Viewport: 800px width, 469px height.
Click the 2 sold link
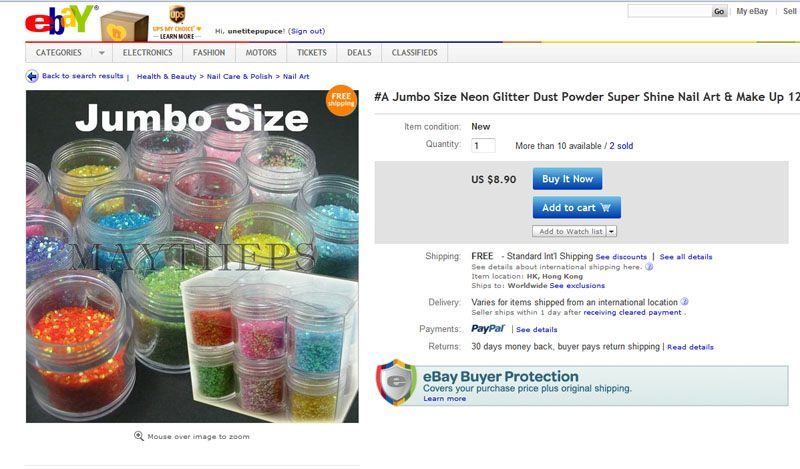(621, 146)
